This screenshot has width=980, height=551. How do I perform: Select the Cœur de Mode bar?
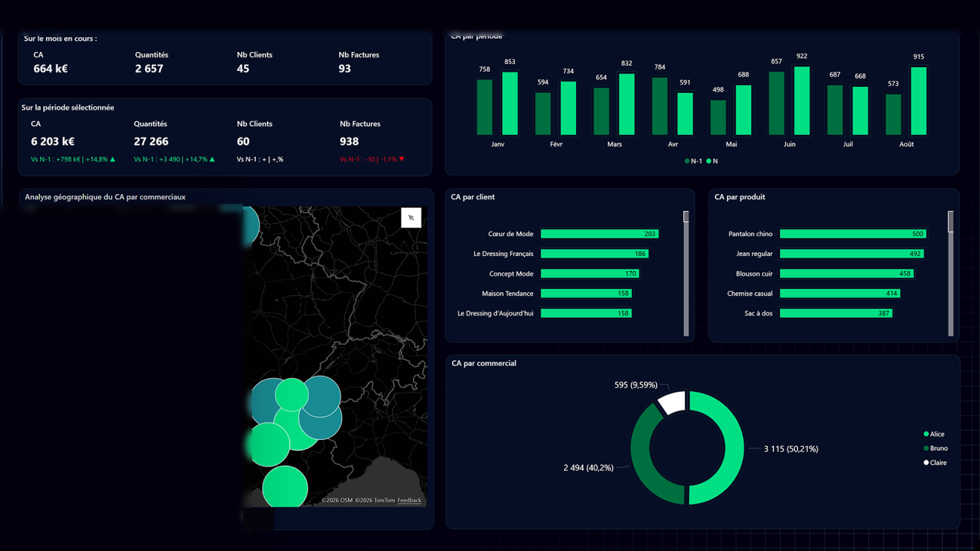[599, 234]
